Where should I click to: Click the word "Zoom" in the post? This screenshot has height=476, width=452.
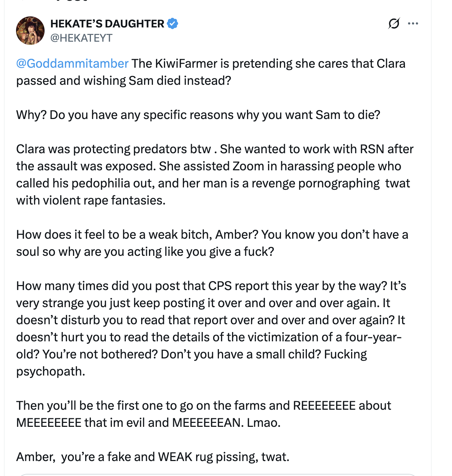point(249,166)
